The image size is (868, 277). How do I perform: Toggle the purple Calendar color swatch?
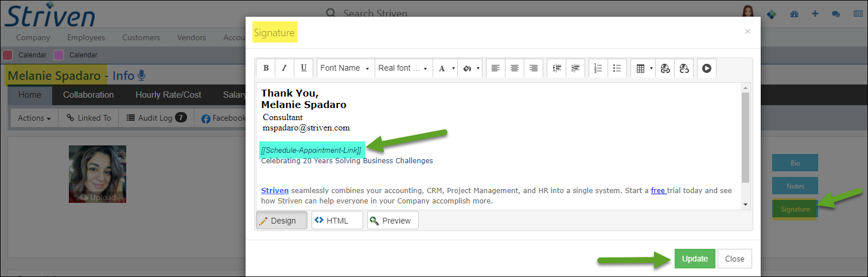(x=59, y=55)
